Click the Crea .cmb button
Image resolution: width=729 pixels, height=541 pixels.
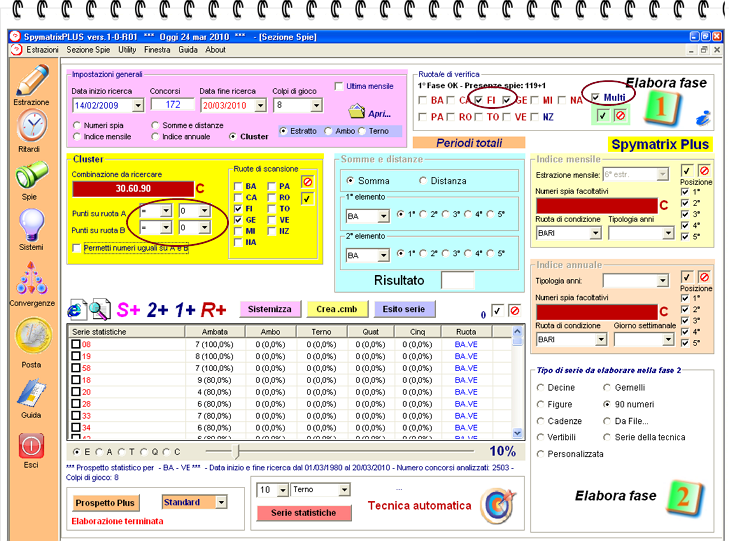pyautogui.click(x=337, y=309)
